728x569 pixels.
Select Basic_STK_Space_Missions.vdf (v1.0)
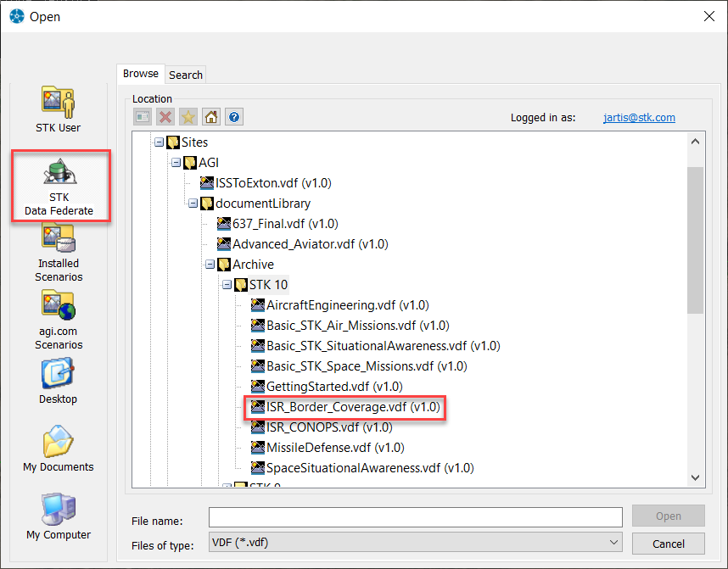coord(367,366)
